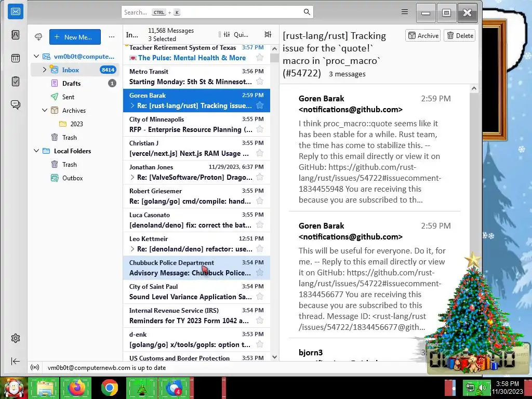
Task: Star the Metro Transit message
Action: tap(260, 82)
